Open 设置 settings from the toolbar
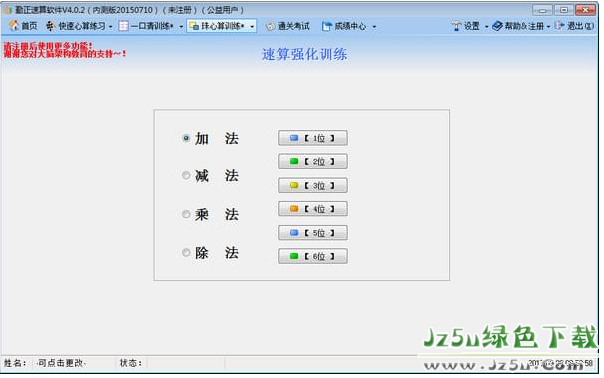The width and height of the screenshot is (604, 378). (x=466, y=26)
